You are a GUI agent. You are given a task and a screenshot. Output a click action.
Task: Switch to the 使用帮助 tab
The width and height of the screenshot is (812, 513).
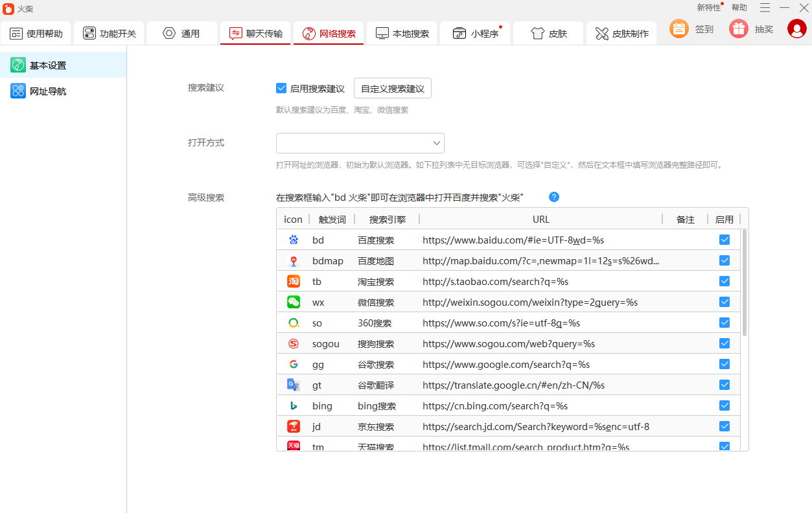coord(36,33)
